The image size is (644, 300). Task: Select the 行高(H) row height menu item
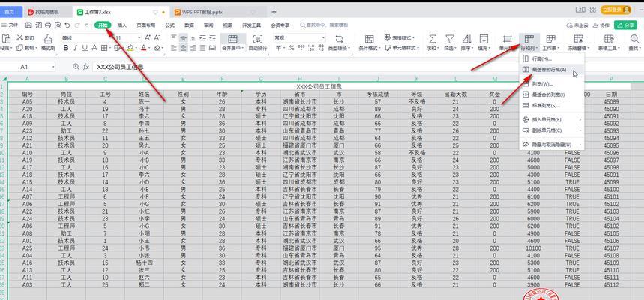(551, 58)
